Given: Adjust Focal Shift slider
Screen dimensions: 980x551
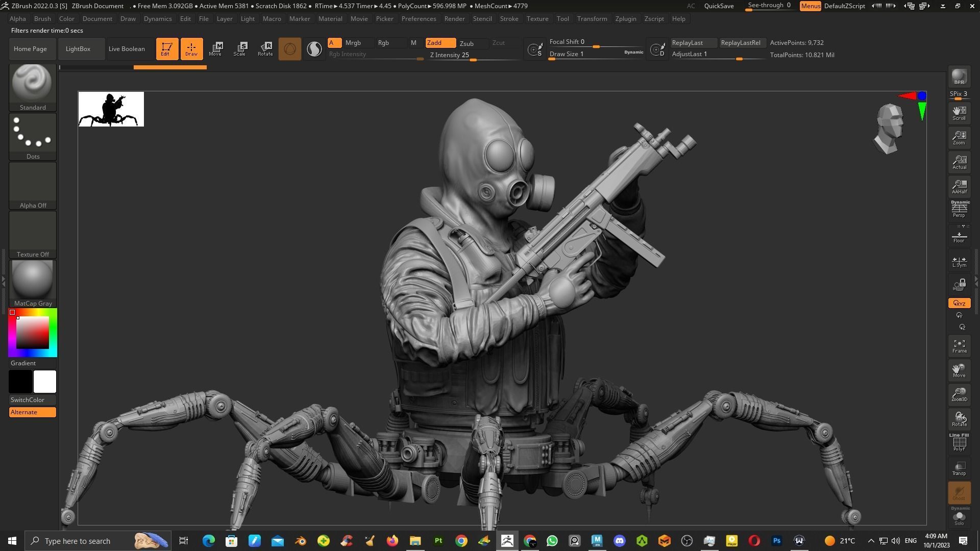Looking at the screenshot, I should pyautogui.click(x=596, y=43).
